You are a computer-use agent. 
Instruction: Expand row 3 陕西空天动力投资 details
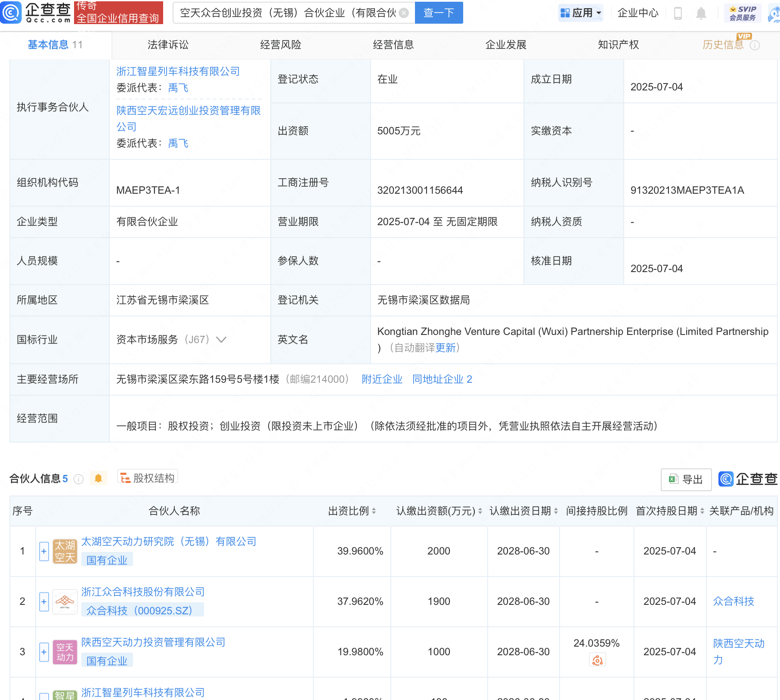pyautogui.click(x=44, y=652)
